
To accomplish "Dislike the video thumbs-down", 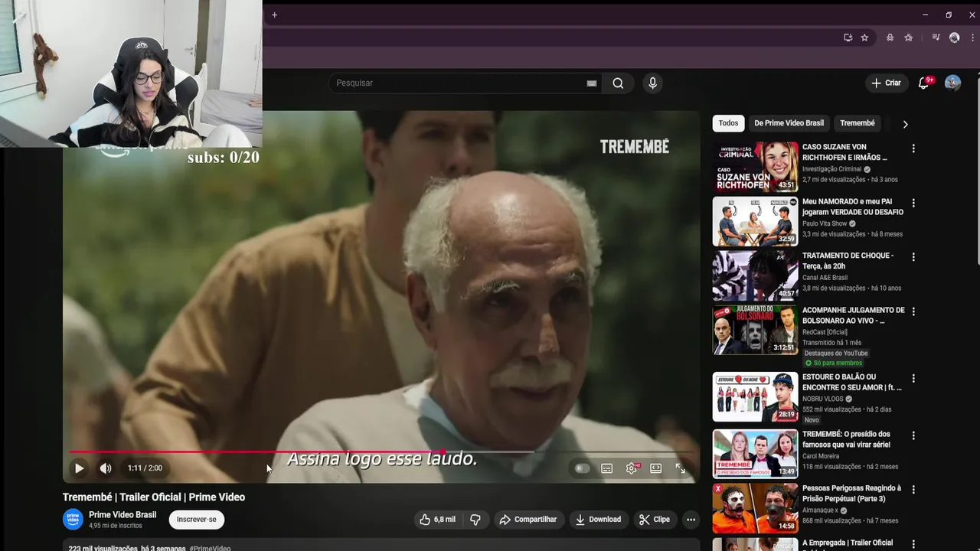I will (475, 519).
